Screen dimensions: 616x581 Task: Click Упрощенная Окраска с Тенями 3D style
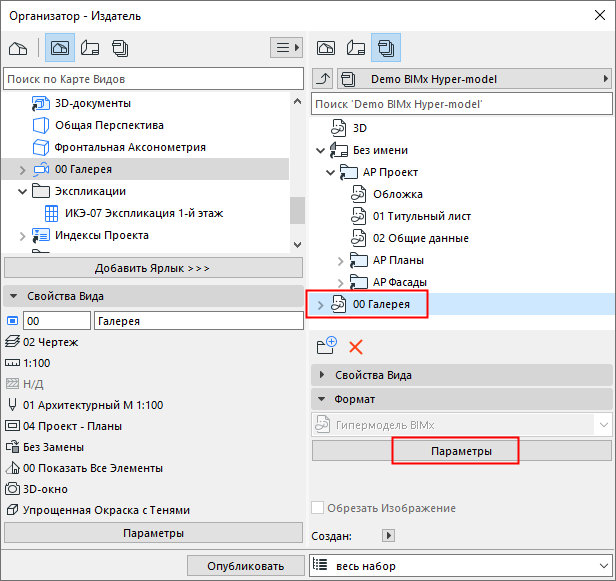click(x=106, y=510)
